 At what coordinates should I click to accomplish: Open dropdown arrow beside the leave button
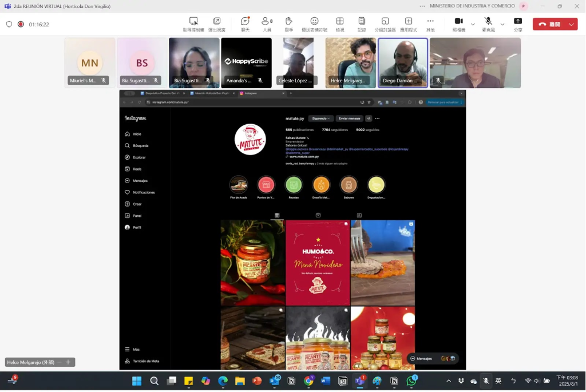(572, 24)
